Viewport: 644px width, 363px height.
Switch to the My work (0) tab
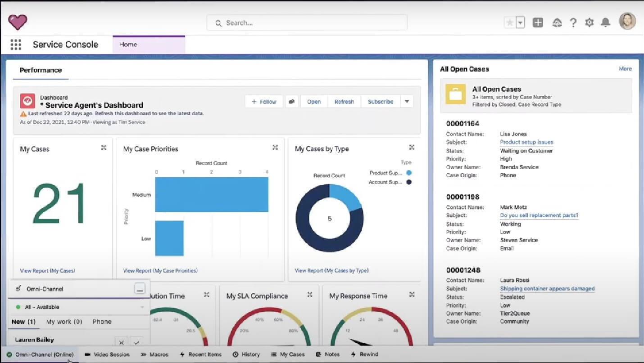[x=64, y=322]
